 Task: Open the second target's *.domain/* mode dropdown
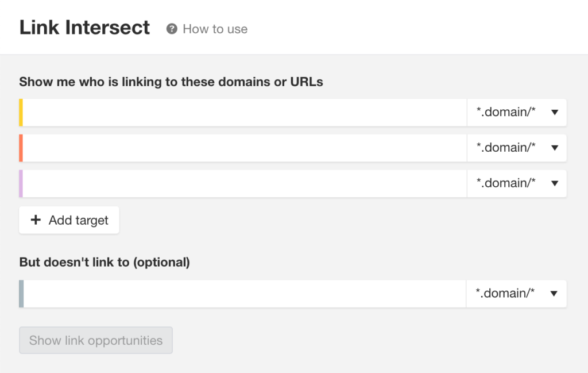tap(517, 148)
